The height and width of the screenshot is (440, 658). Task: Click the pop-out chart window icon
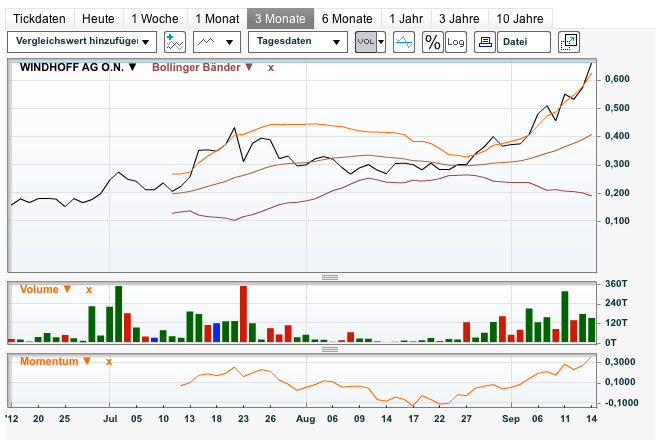point(569,42)
